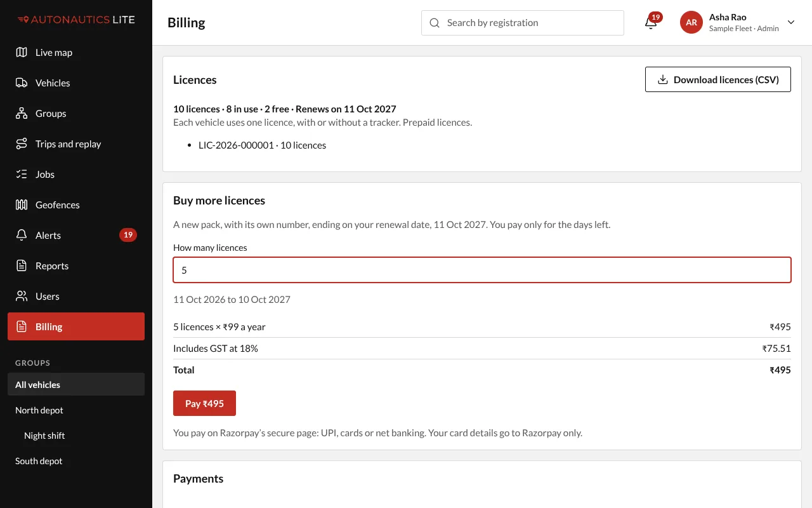Click the Trips and replay route icon
Viewport: 812px width, 508px height.
coord(22,144)
